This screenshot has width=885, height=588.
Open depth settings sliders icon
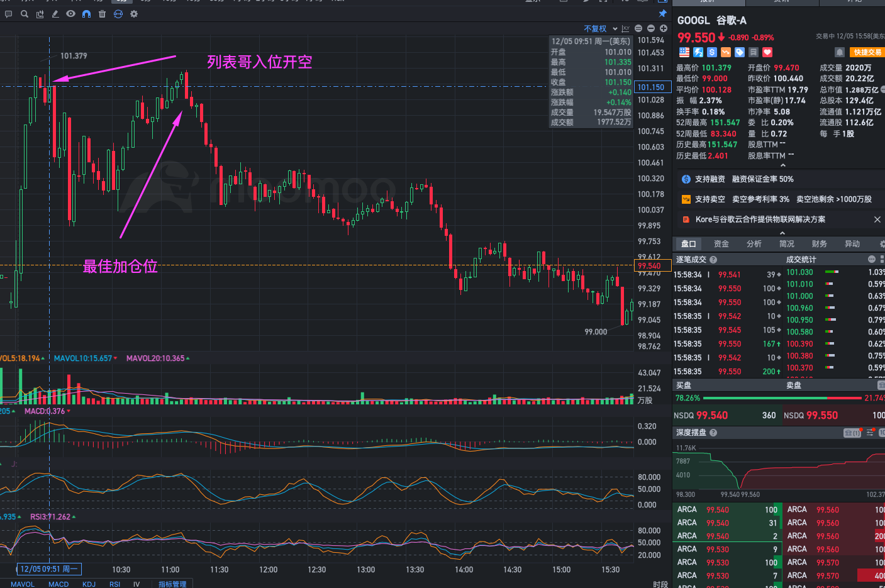[870, 433]
